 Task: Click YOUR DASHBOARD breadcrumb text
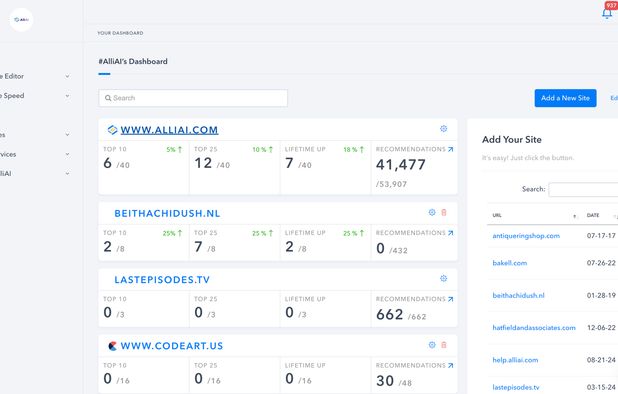(x=120, y=33)
